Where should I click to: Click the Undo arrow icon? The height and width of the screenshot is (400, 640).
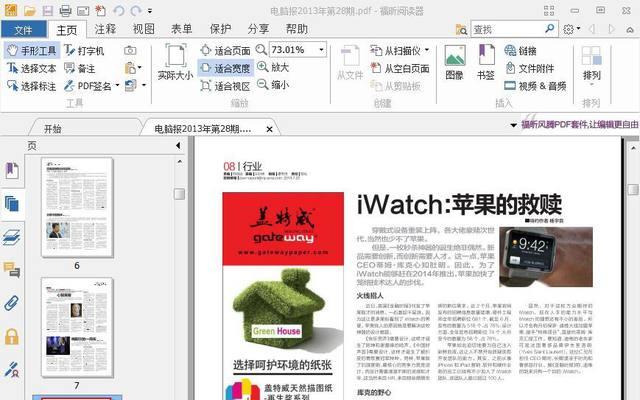119,11
